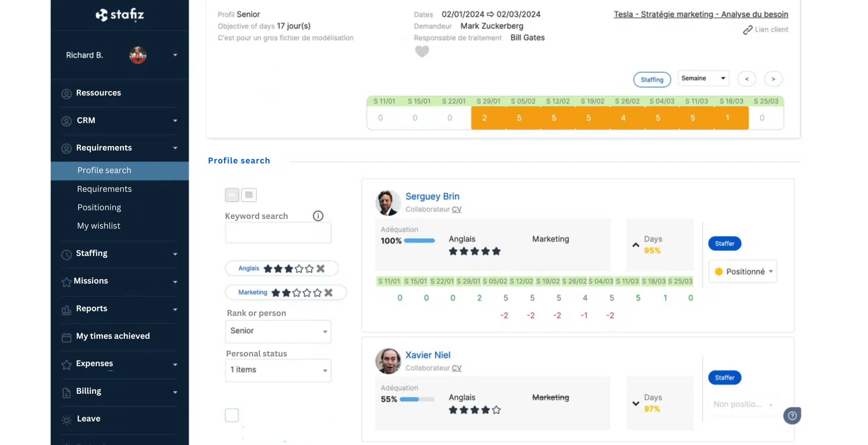Image resolution: width=868 pixels, height=445 pixels.
Task: Remove the Anglais skill filter
Action: tap(320, 269)
